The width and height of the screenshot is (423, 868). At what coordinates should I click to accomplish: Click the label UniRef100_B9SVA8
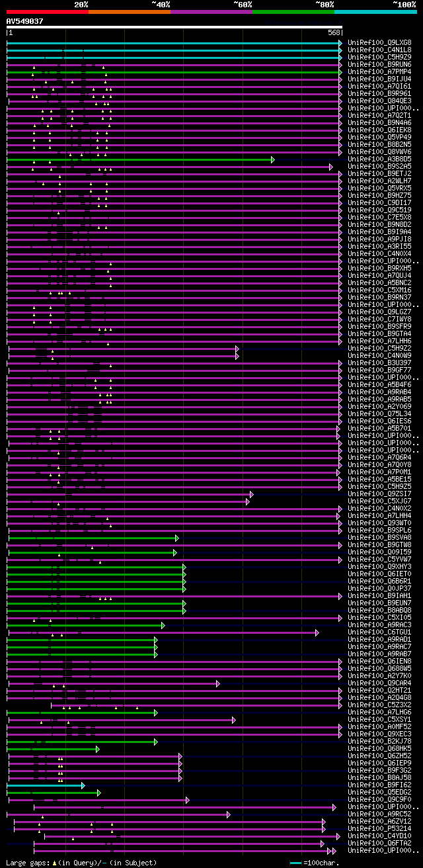(x=379, y=537)
